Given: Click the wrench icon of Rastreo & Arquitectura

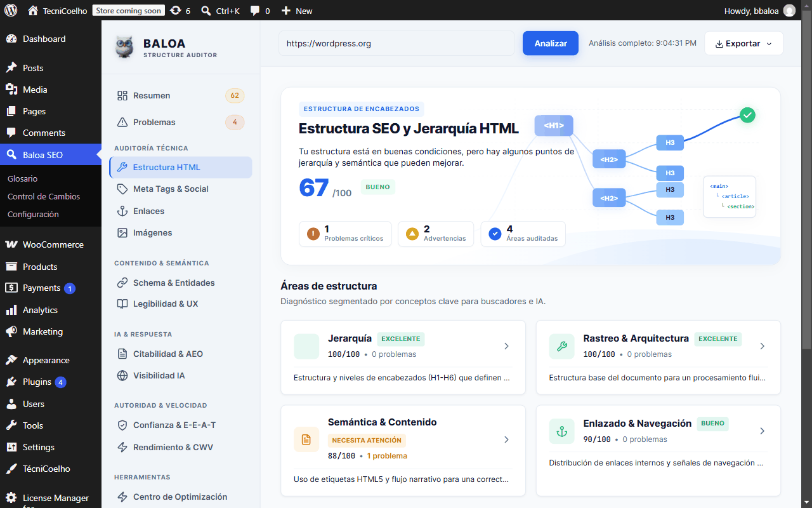Looking at the screenshot, I should (x=561, y=346).
